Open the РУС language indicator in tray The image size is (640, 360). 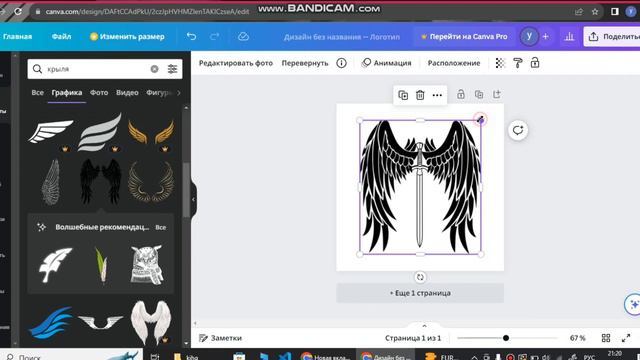[589, 357]
